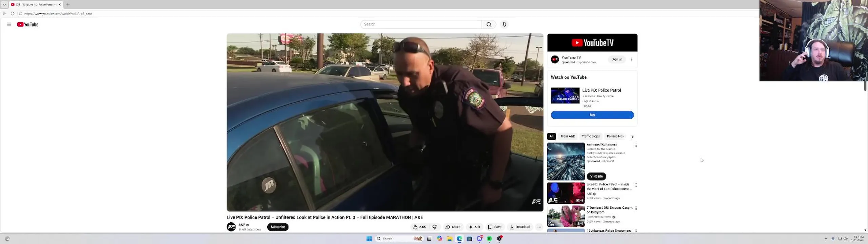Open 7 'Dumbest' DUI Excuses thumbnail
This screenshot has width=868, height=244.
(566, 216)
